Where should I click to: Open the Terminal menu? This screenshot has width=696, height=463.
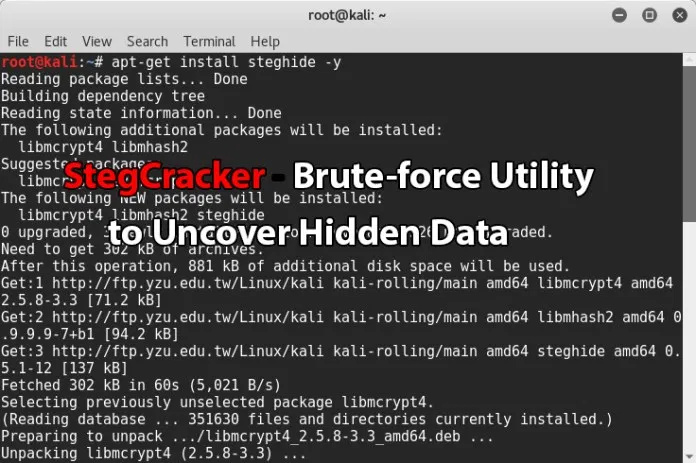(x=209, y=42)
